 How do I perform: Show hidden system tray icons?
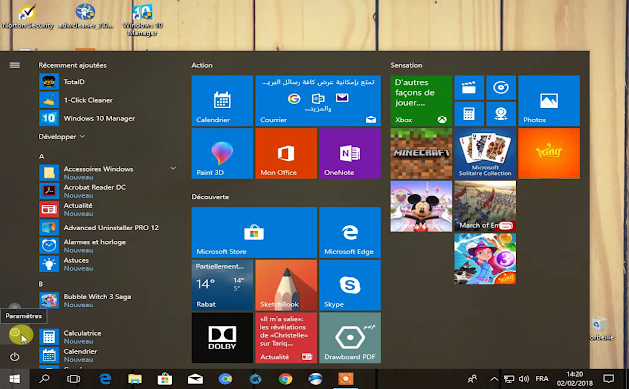tap(494, 379)
